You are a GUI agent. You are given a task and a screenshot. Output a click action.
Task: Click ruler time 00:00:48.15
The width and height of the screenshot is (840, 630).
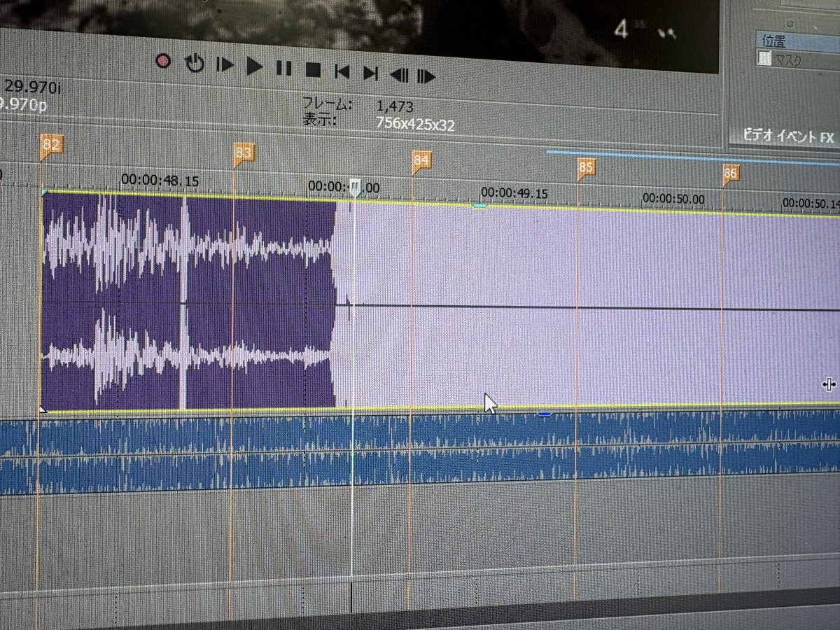coord(160,181)
